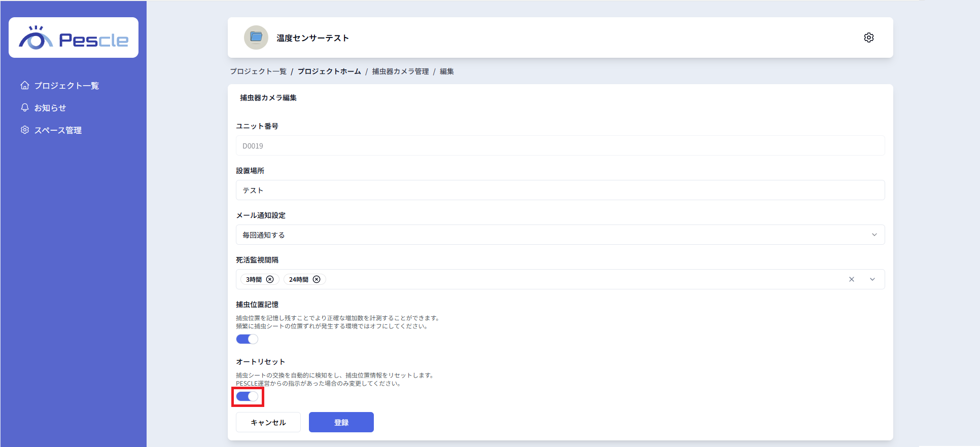Open the メール通知設定 dropdown
The width and height of the screenshot is (980, 447).
[560, 235]
